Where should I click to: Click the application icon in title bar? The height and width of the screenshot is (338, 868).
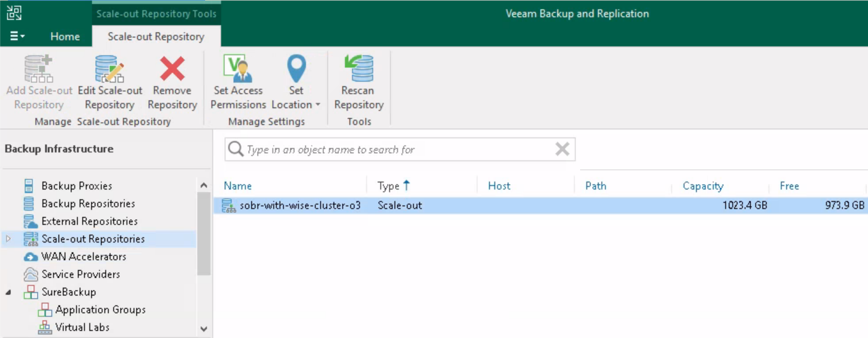point(14,13)
